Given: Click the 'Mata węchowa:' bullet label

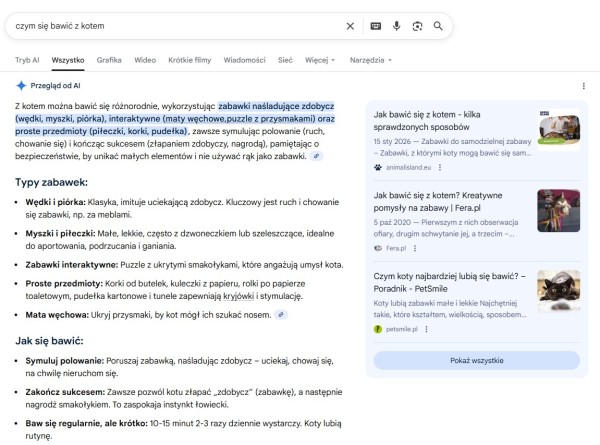Looking at the screenshot, I should pyautogui.click(x=57, y=315).
